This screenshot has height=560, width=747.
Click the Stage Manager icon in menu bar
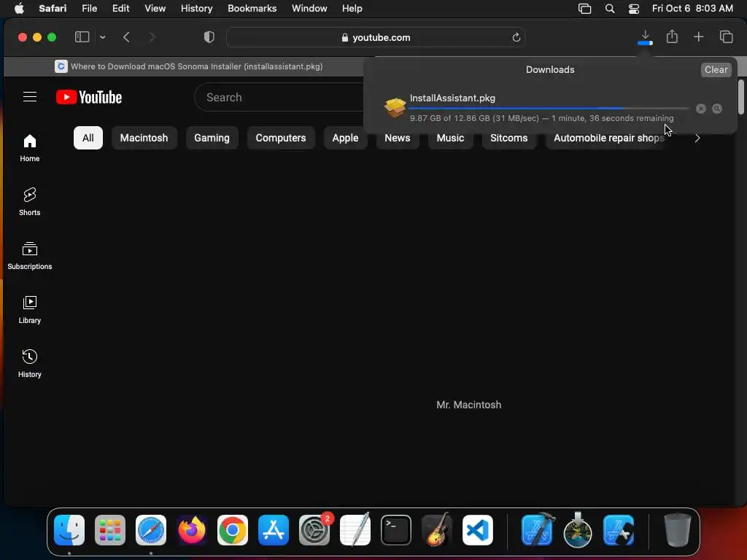584,9
